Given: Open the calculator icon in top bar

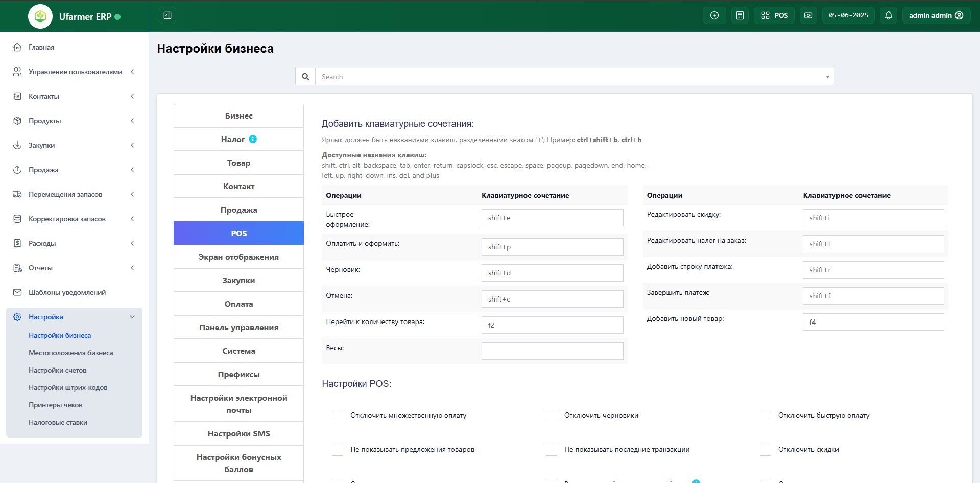Looking at the screenshot, I should (740, 15).
